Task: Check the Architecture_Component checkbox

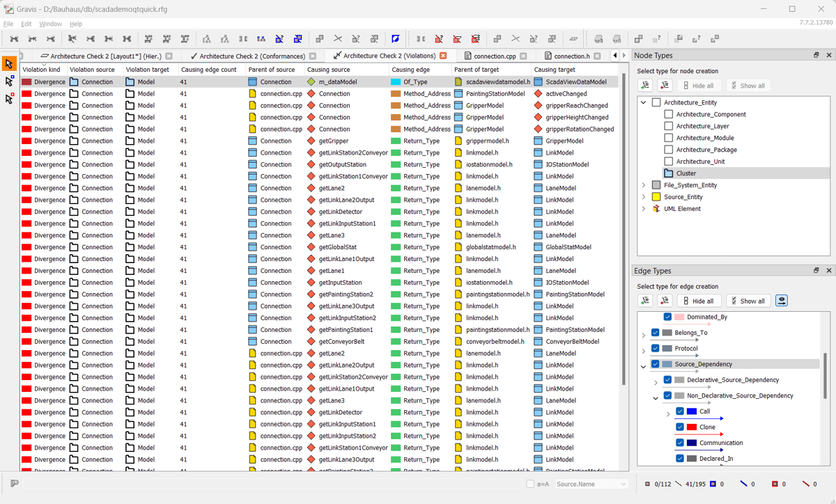Action: [668, 114]
